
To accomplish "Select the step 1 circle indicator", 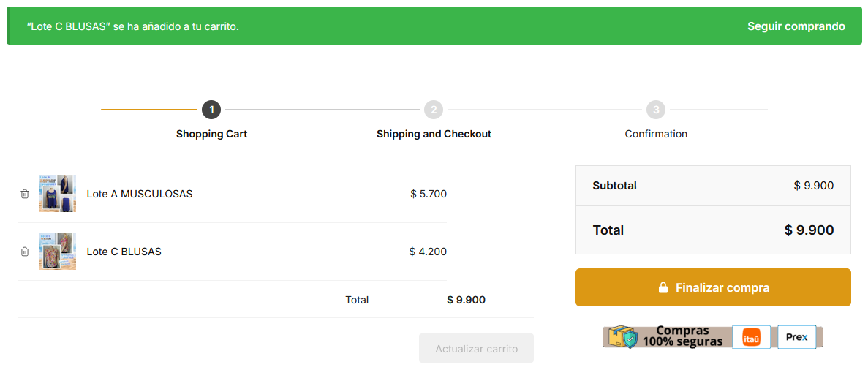I will (x=211, y=110).
